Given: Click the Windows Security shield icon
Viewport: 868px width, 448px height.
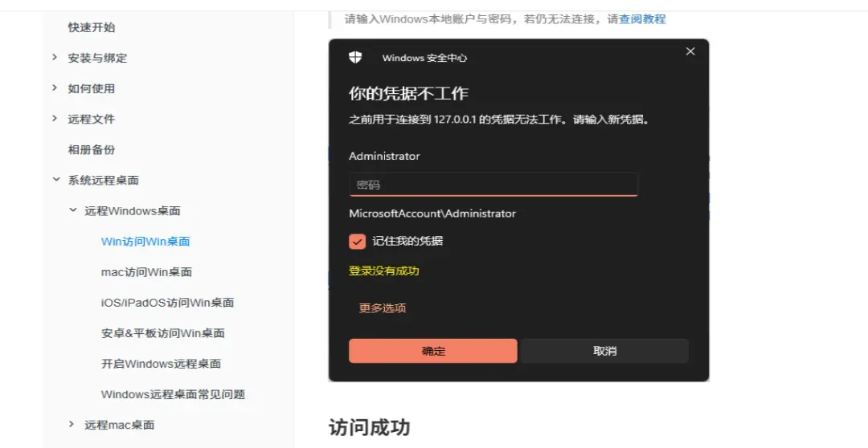Looking at the screenshot, I should click(355, 57).
